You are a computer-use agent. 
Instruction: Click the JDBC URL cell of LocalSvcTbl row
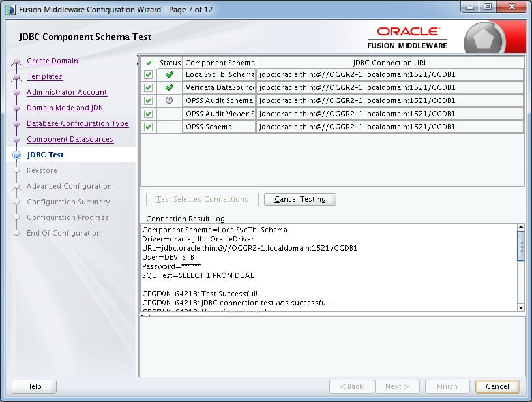(x=390, y=74)
